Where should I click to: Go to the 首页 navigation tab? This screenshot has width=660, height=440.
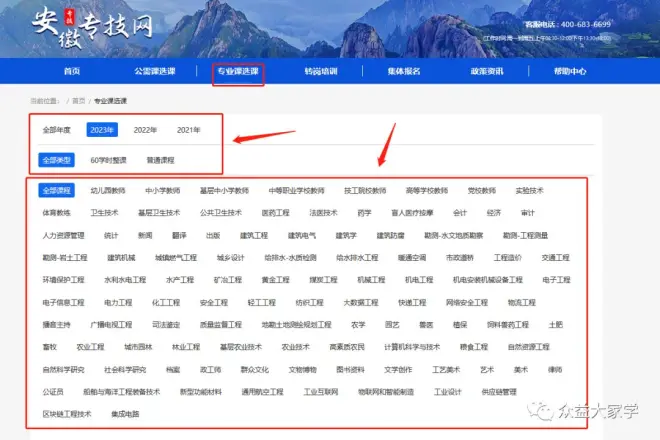71,71
